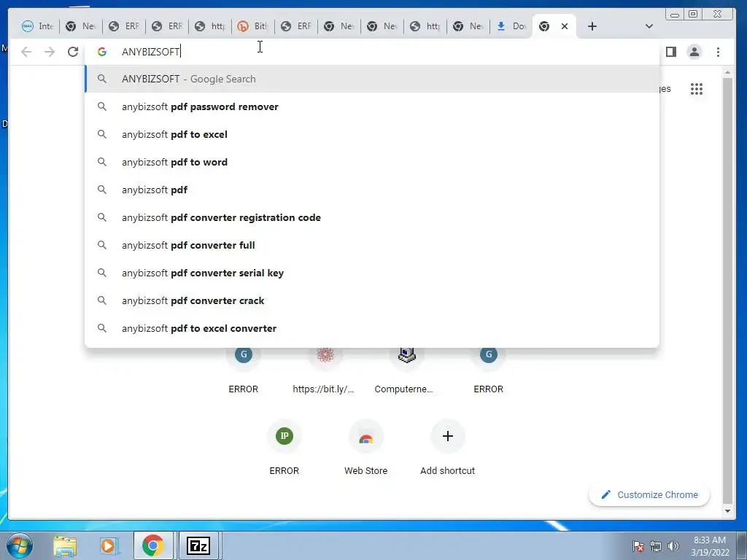Pick 'anybizsoft pdf converter serial key' suggestion
The image size is (747, 560).
(x=372, y=273)
